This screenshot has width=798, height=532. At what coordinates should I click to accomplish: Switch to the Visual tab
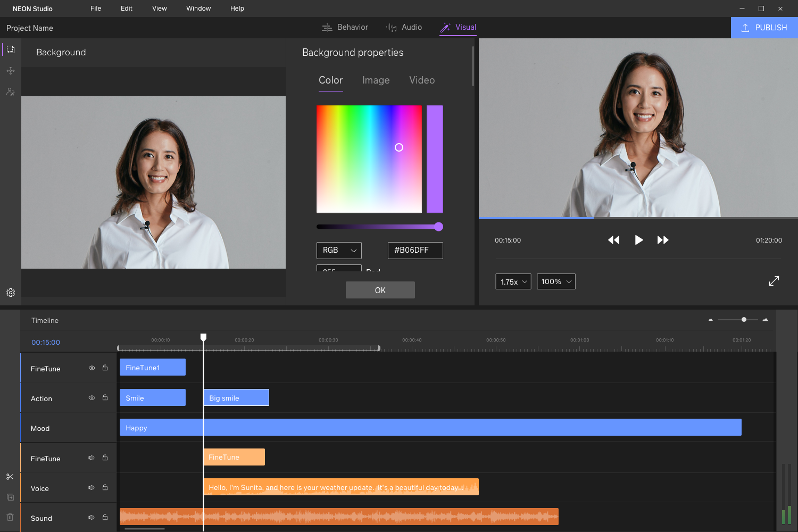pos(458,27)
